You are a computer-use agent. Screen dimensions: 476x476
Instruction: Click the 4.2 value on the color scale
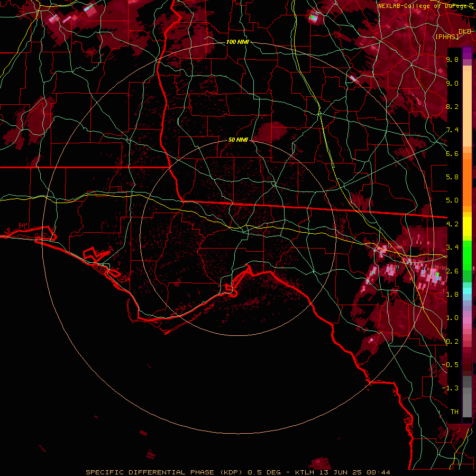tap(452, 224)
